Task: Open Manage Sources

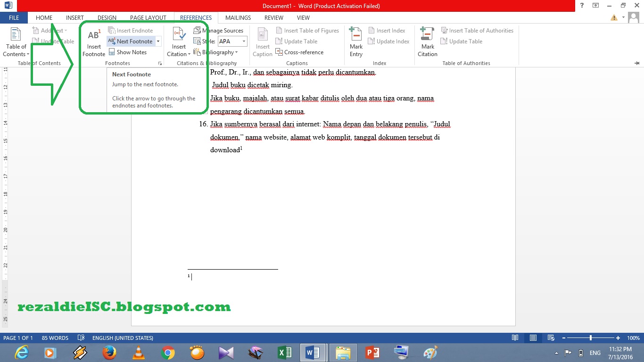Action: 219,31
